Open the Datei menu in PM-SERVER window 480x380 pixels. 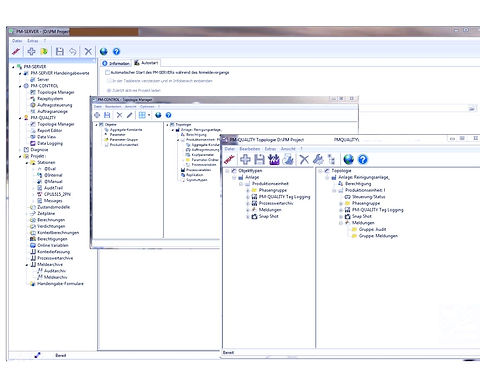click(17, 41)
